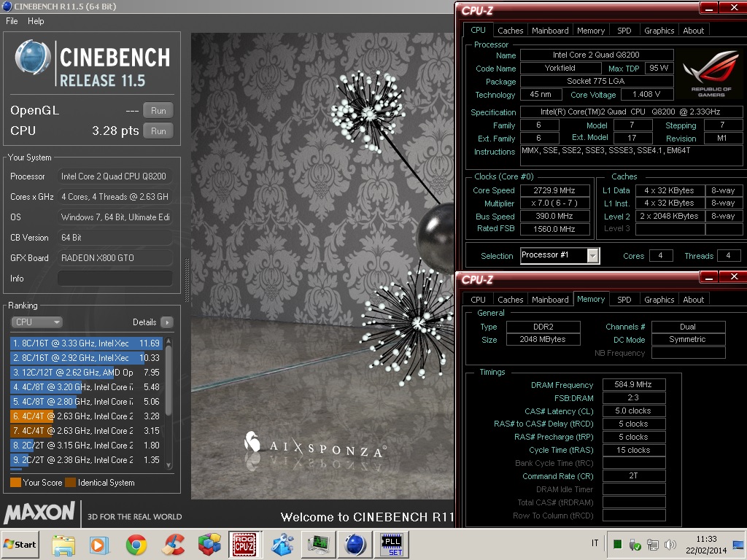Click the brown Identical System legend swatch
The image size is (747, 560).
71,483
